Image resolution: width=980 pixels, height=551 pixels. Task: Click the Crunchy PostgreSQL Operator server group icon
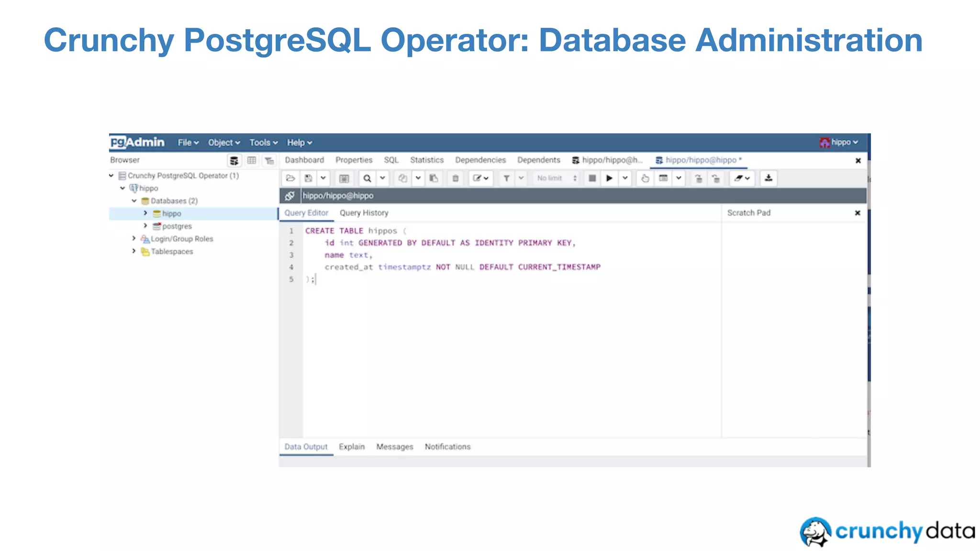(122, 176)
